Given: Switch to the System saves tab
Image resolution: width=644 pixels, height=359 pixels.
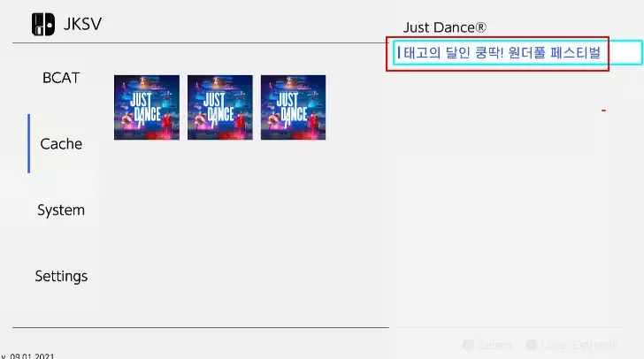Looking at the screenshot, I should (61, 210).
